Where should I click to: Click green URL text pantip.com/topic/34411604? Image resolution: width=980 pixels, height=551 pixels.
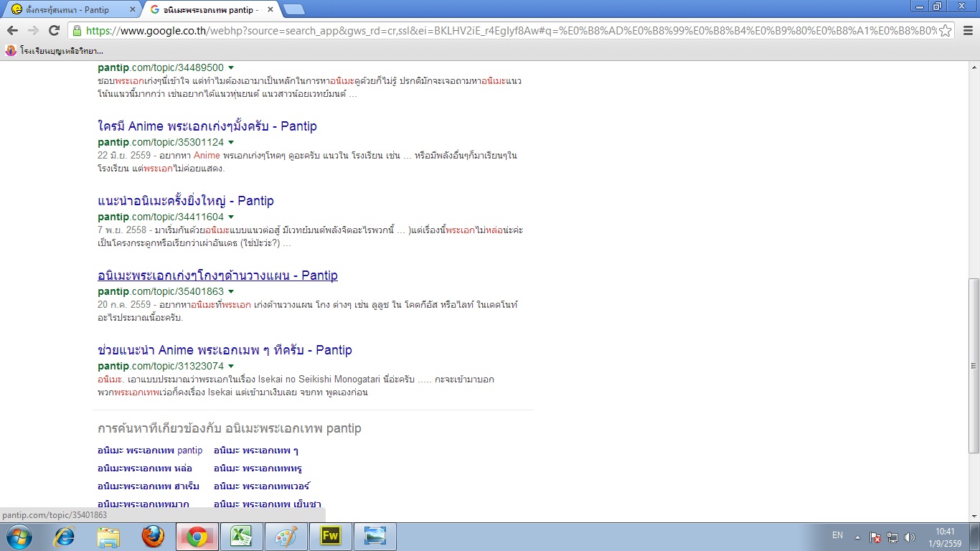tap(161, 217)
